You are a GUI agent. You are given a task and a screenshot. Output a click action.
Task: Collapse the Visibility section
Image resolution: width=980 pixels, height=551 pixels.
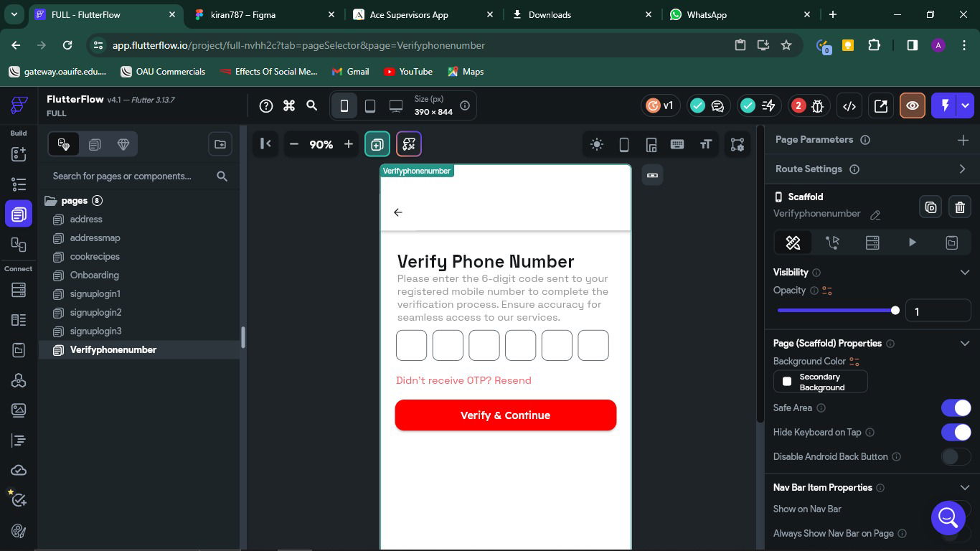tap(964, 273)
